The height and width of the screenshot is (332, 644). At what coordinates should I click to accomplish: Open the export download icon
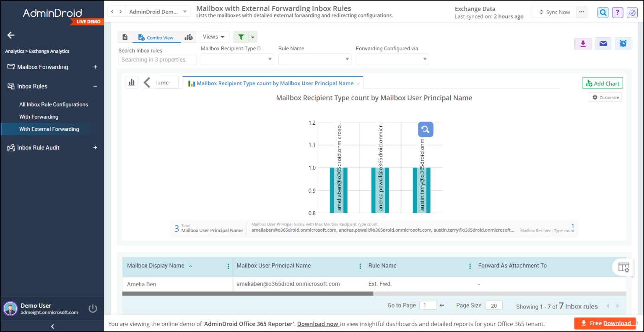(x=583, y=43)
